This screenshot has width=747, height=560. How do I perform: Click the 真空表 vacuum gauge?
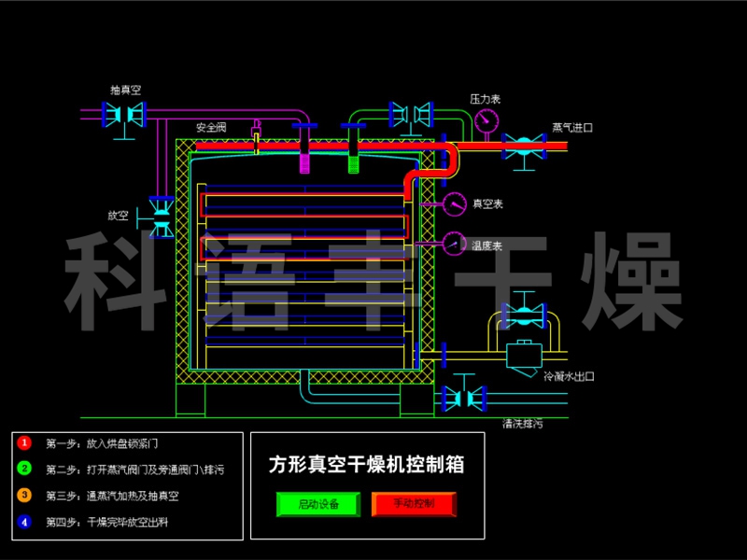pos(455,204)
